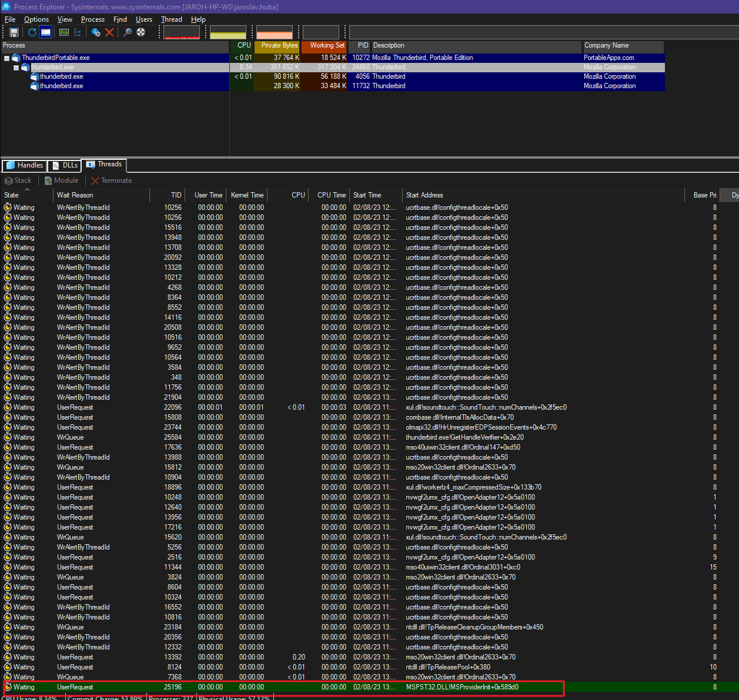
Task: Click the icon of thunderbird.exe PID 4056
Action: click(35, 77)
